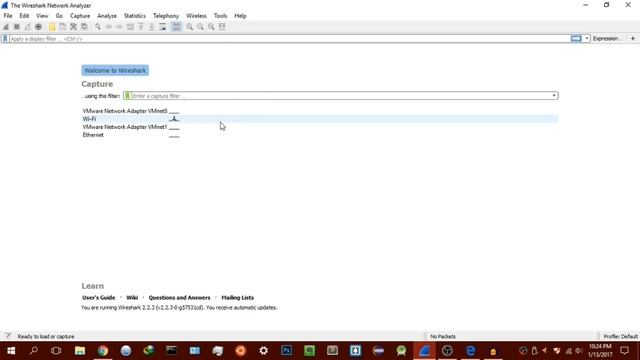
Task: Zoom in main window text
Action: pyautogui.click(x=190, y=27)
